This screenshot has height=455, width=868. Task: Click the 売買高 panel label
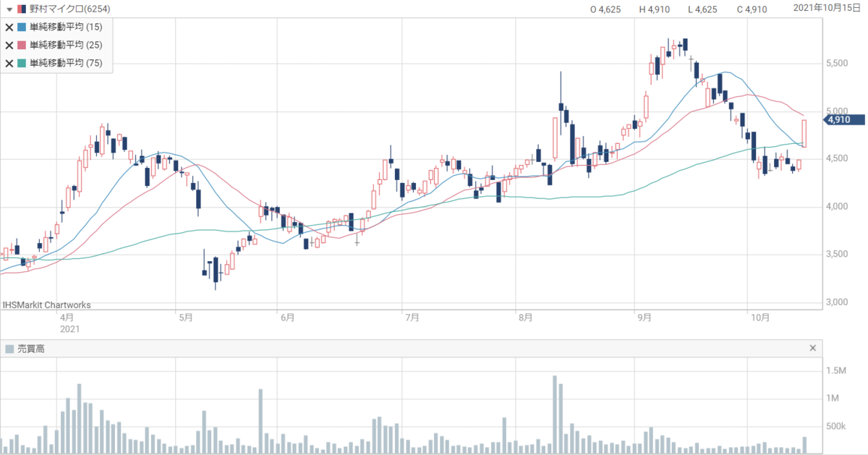[30, 349]
